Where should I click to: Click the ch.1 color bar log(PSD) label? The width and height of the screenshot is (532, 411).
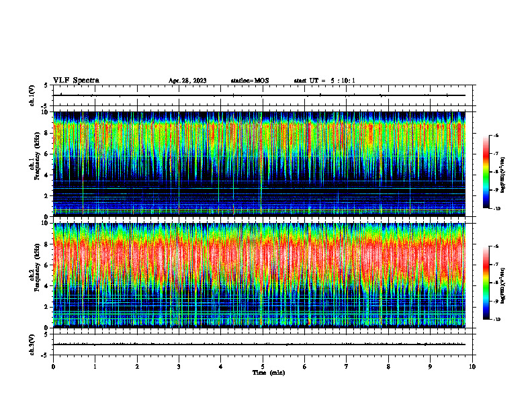(x=503, y=175)
